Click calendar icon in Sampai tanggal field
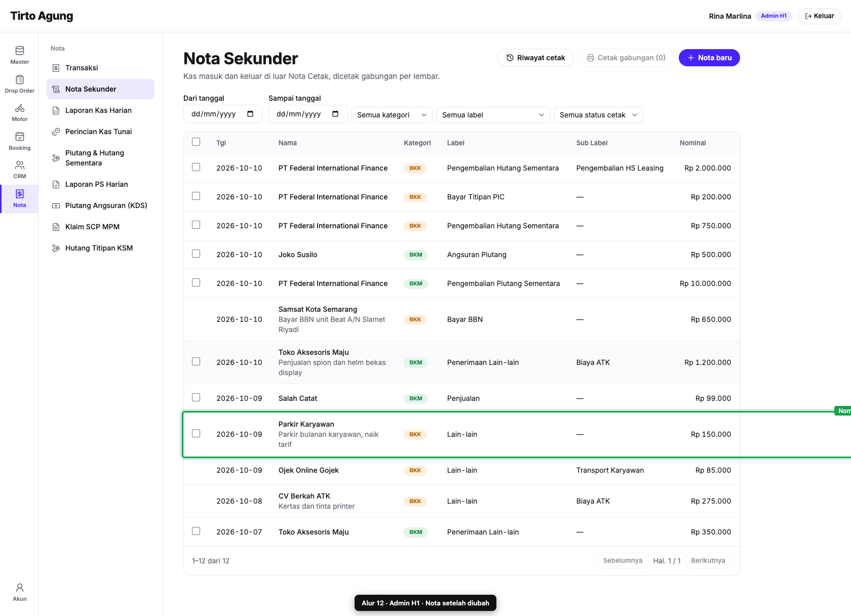851x616 pixels. 335,114
